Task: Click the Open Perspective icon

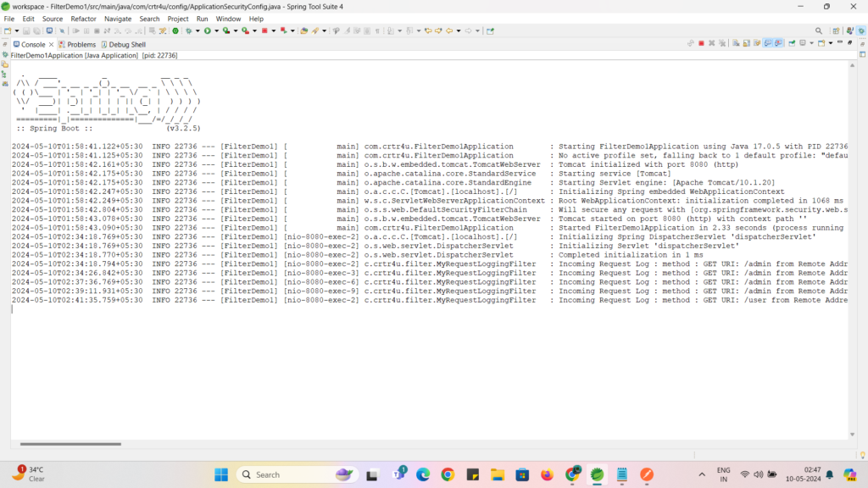Action: (837, 31)
